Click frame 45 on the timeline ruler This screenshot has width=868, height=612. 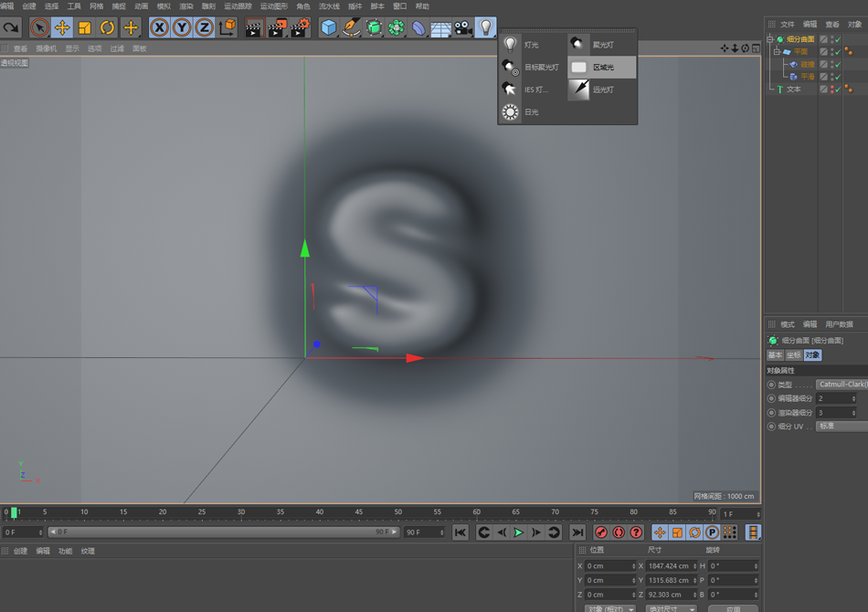click(359, 512)
